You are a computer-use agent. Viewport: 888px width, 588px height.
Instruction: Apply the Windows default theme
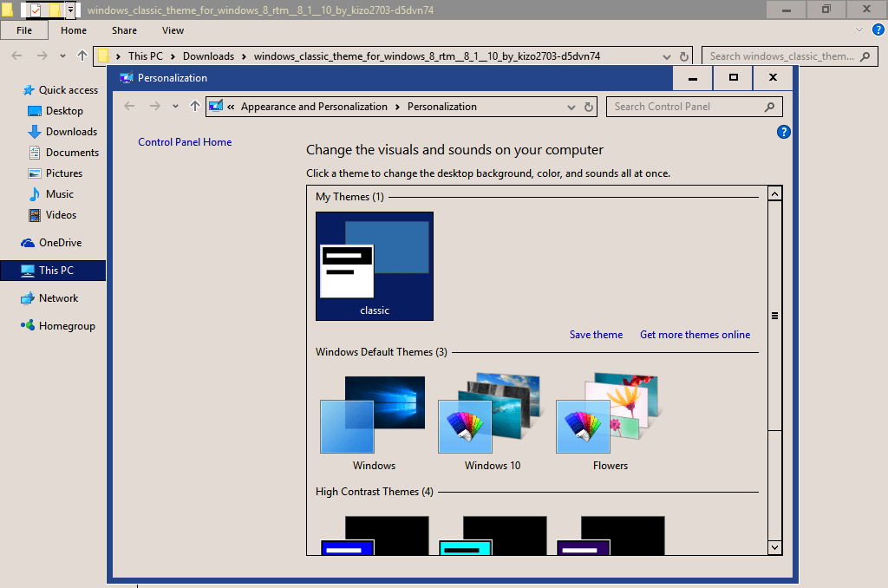pos(374,421)
